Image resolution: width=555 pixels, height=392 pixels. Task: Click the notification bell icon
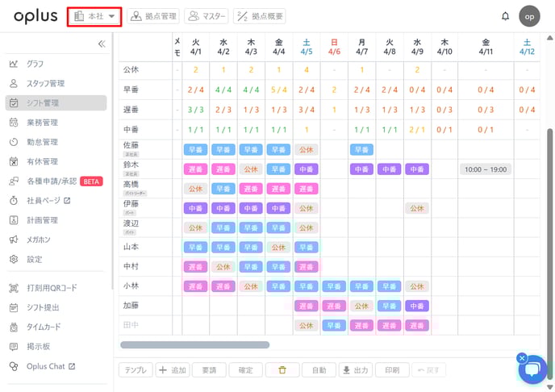506,16
